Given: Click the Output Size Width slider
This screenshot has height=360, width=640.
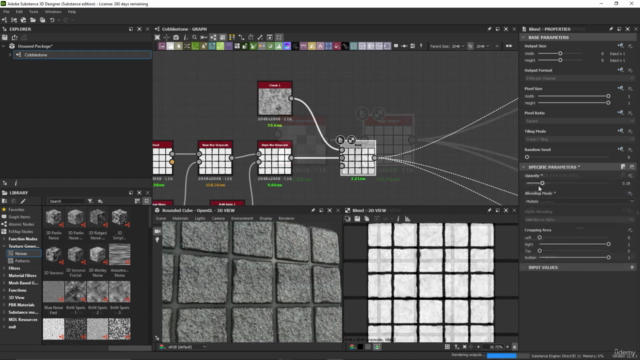Looking at the screenshot, I should pyautogui.click(x=560, y=53).
